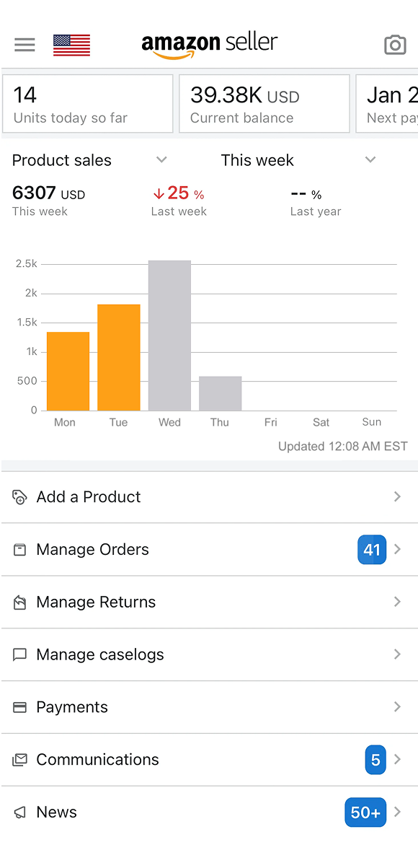The width and height of the screenshot is (418, 868).
Task: Open the Manage caselogs menu row
Action: [210, 655]
